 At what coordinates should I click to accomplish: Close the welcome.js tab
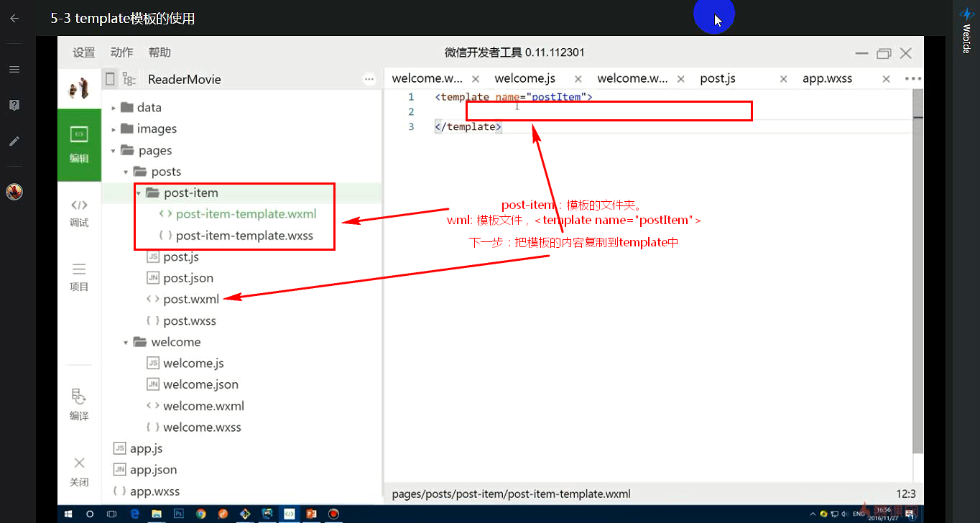578,79
